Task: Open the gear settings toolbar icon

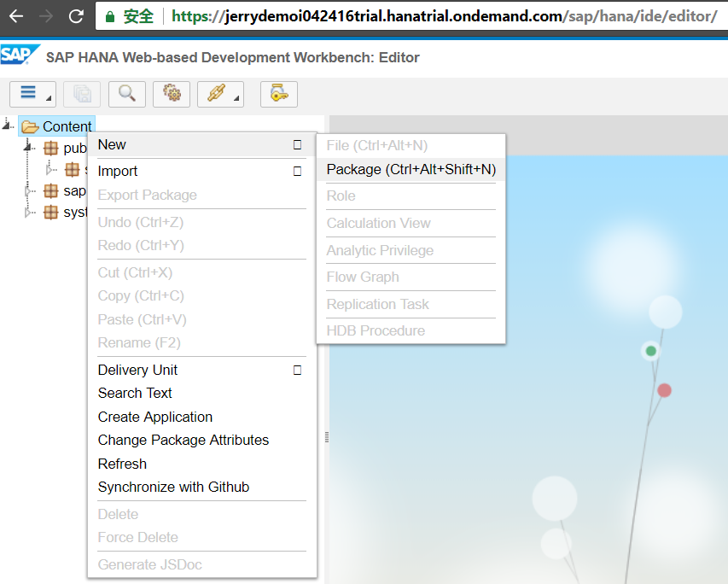Action: (x=172, y=94)
